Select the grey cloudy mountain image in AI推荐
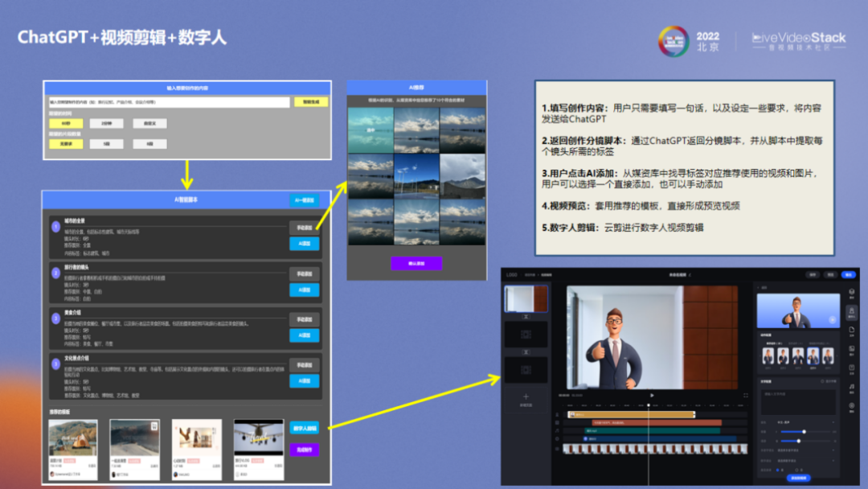The image size is (868, 489). pyautogui.click(x=462, y=176)
